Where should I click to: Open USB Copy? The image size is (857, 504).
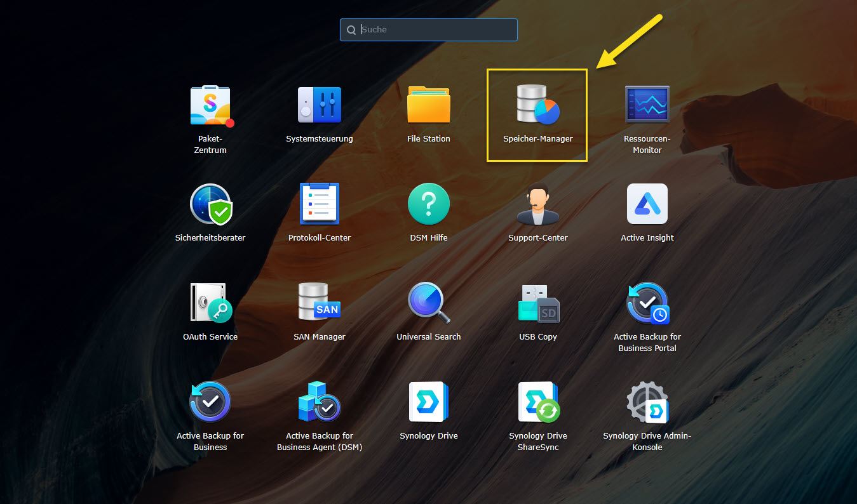pos(537,303)
